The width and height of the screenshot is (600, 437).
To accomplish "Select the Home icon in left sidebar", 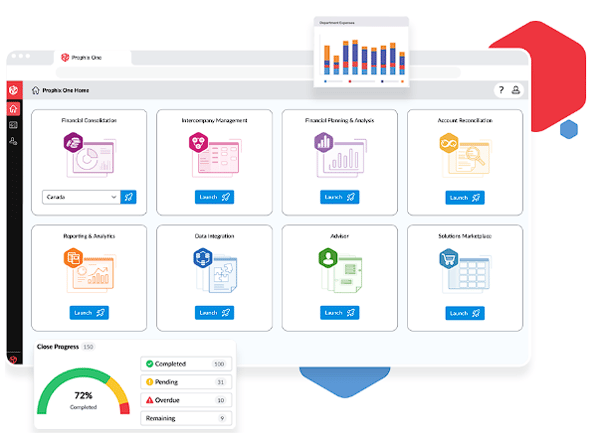I will point(14,107).
